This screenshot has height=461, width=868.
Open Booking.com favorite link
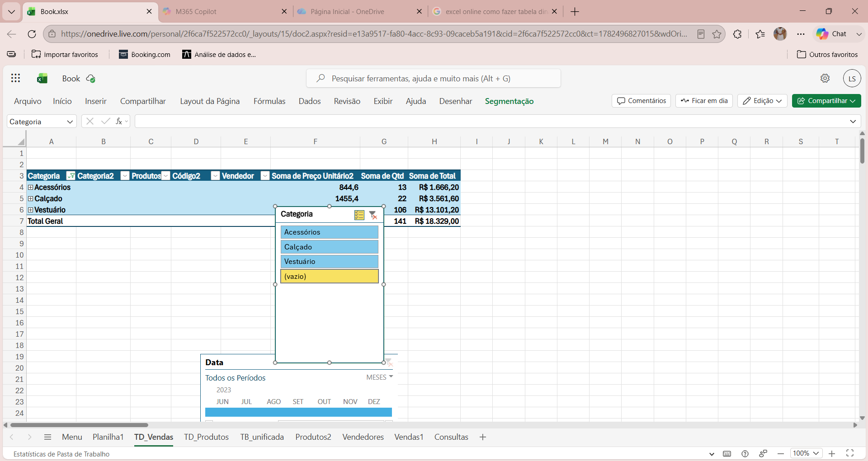[145, 54]
